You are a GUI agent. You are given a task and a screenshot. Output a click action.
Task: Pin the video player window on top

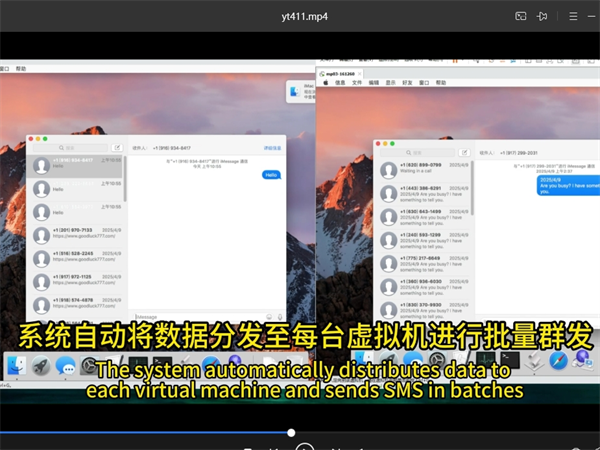tap(543, 16)
